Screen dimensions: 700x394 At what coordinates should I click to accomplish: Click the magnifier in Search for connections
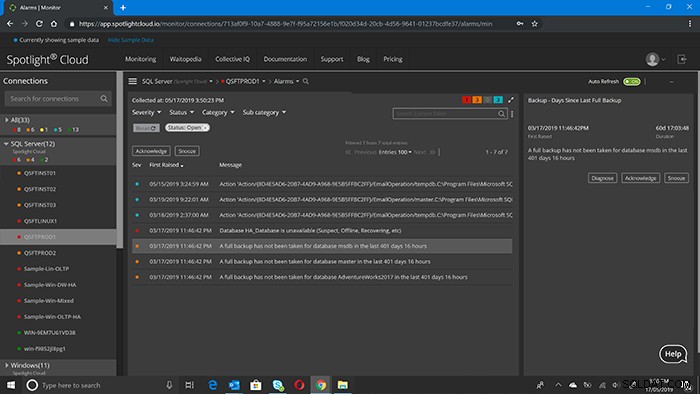tap(104, 99)
